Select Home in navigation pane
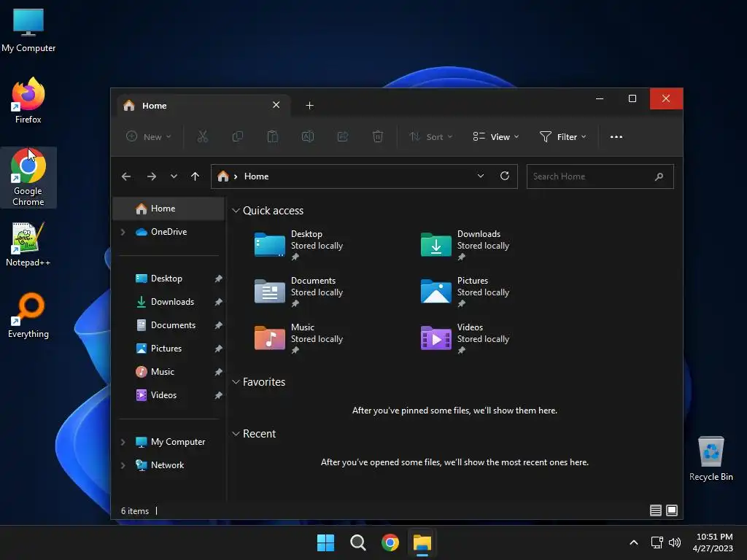 pyautogui.click(x=169, y=209)
